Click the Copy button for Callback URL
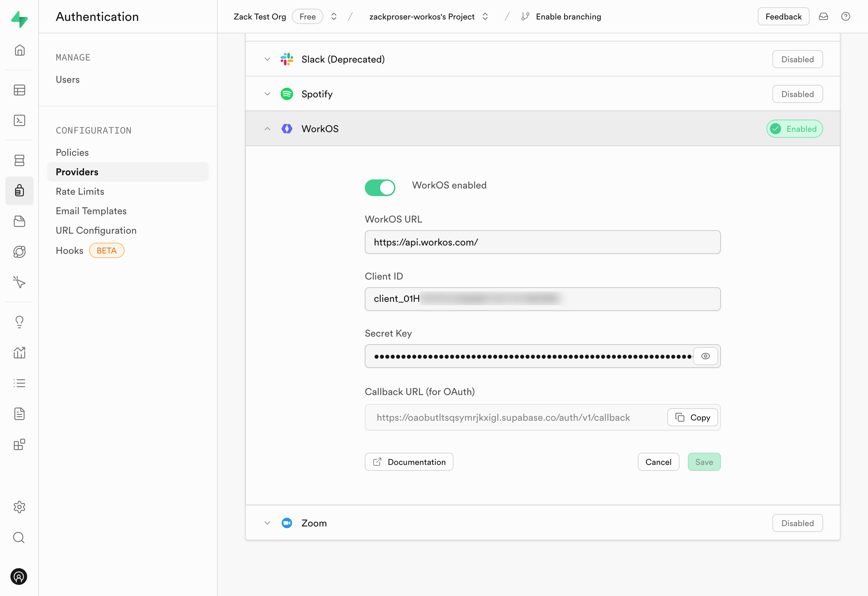The height and width of the screenshot is (596, 868). [x=693, y=417]
